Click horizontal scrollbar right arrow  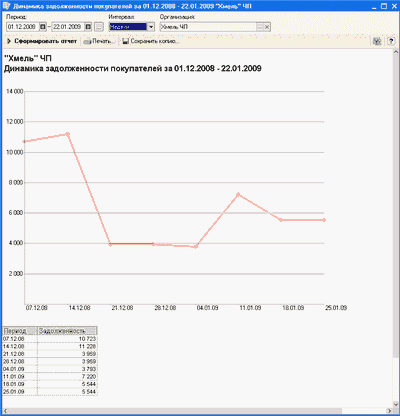click(x=389, y=411)
